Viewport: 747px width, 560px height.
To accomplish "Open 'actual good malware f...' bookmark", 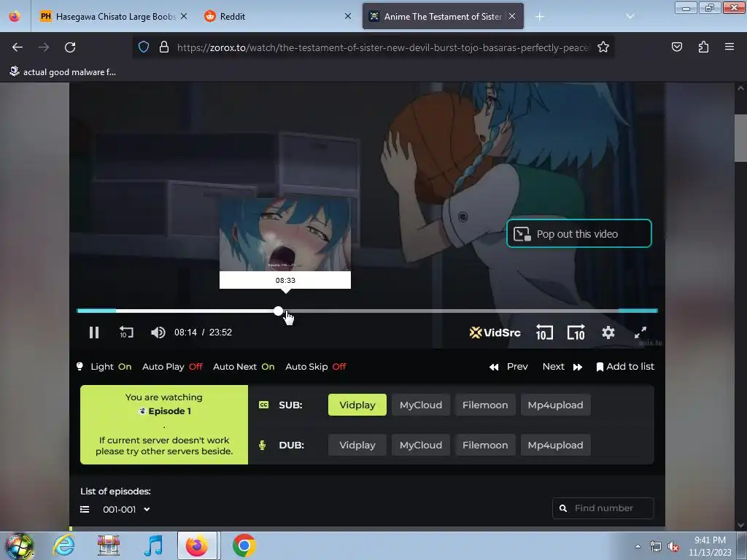I will click(x=63, y=72).
